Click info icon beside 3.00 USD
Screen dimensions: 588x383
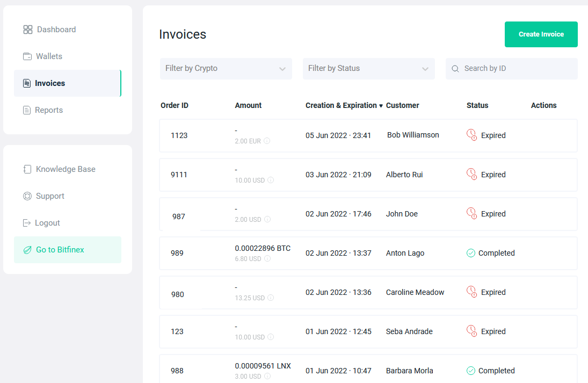[x=267, y=376]
